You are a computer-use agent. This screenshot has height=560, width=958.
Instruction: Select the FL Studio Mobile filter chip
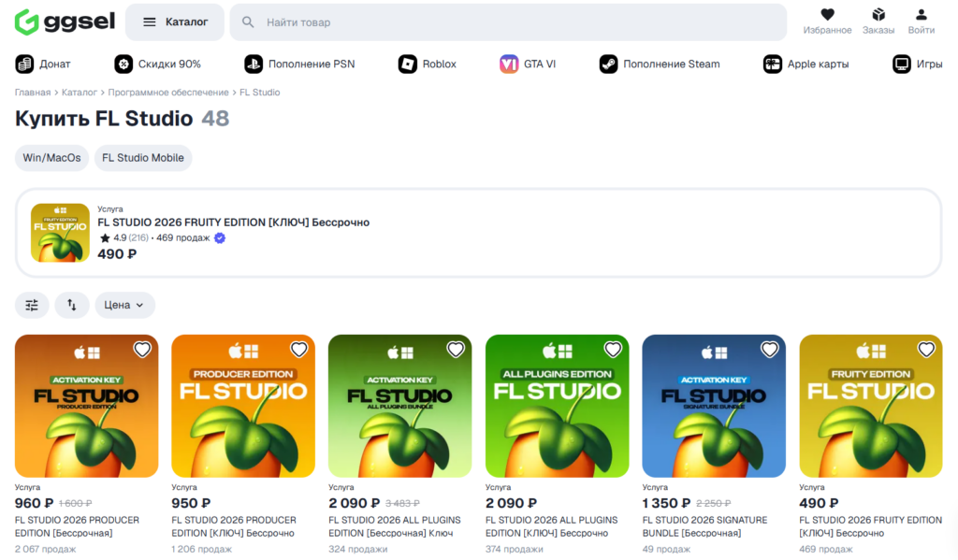pos(143,158)
